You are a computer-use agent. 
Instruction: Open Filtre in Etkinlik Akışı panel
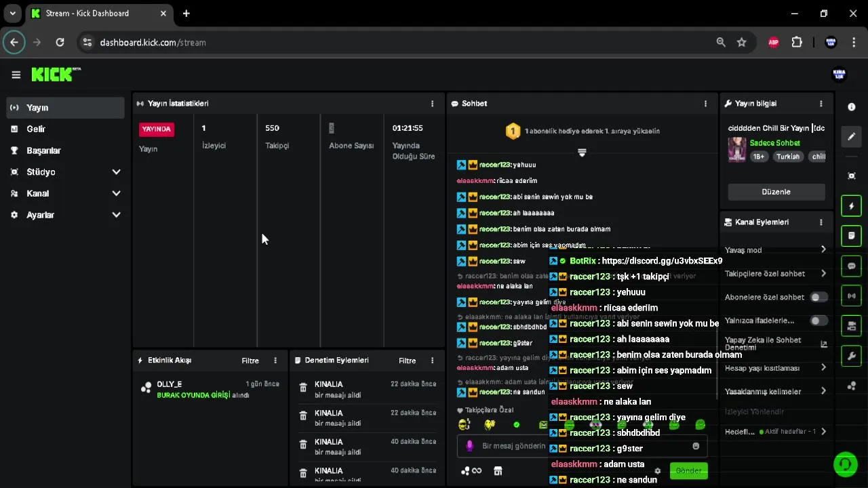pos(250,361)
